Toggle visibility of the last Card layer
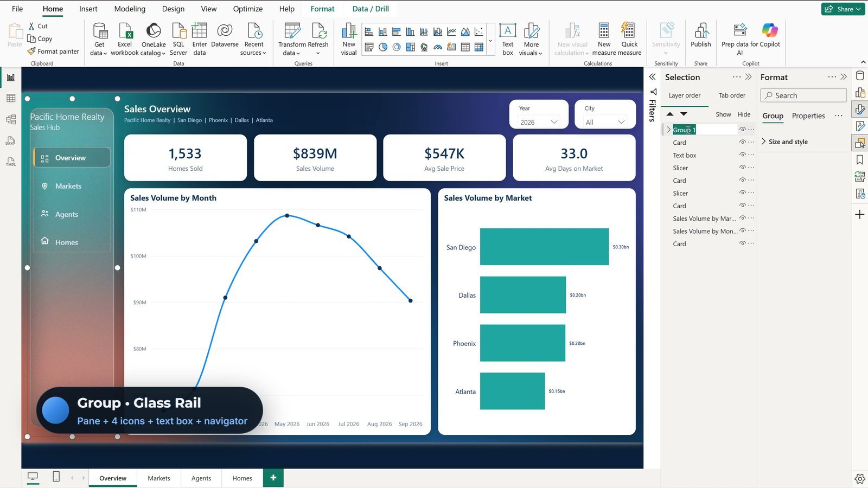The width and height of the screenshot is (868, 488). 742,243
